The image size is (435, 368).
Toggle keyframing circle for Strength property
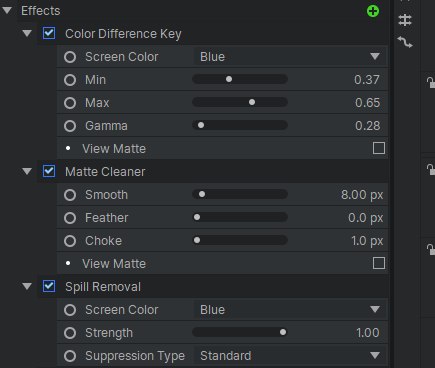[x=70, y=333]
